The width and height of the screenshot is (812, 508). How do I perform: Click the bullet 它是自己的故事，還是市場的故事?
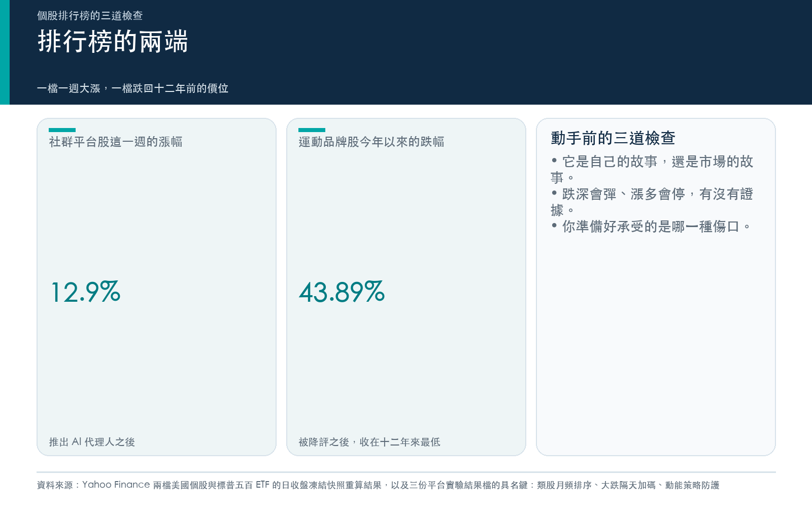point(652,170)
